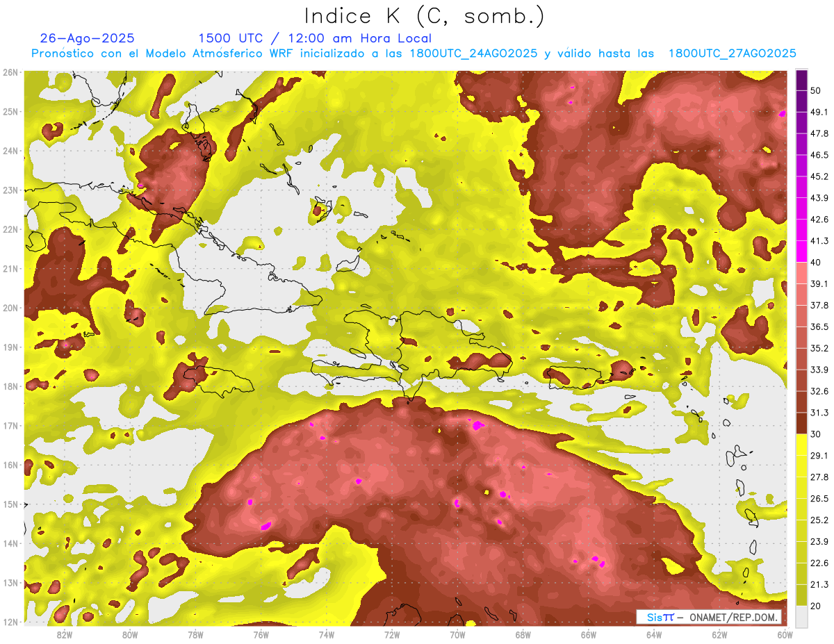
Task: Click the "42.6" value on the color scale
Action: pyautogui.click(x=819, y=220)
